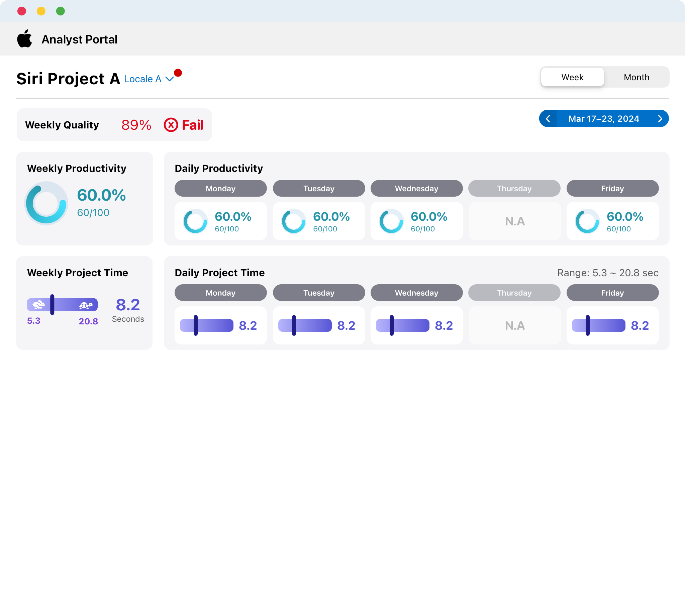Select Wednesday in Daily Project Time
This screenshot has height=616, width=685.
click(x=417, y=292)
